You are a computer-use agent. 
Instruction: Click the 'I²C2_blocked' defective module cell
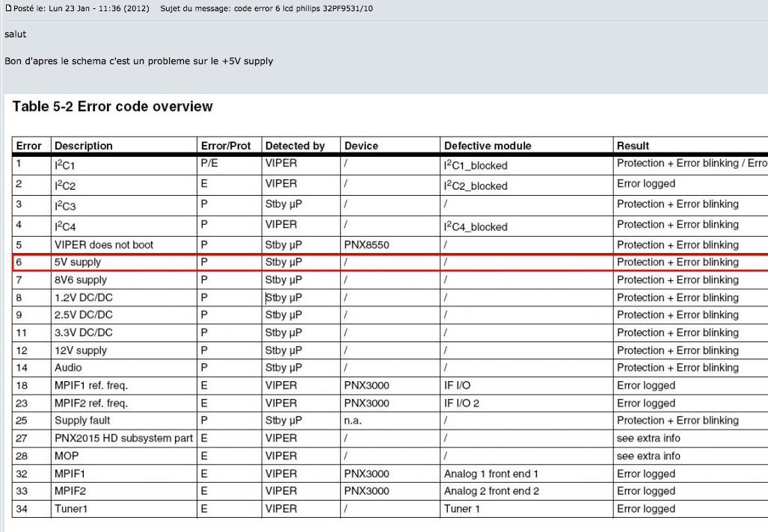click(476, 185)
